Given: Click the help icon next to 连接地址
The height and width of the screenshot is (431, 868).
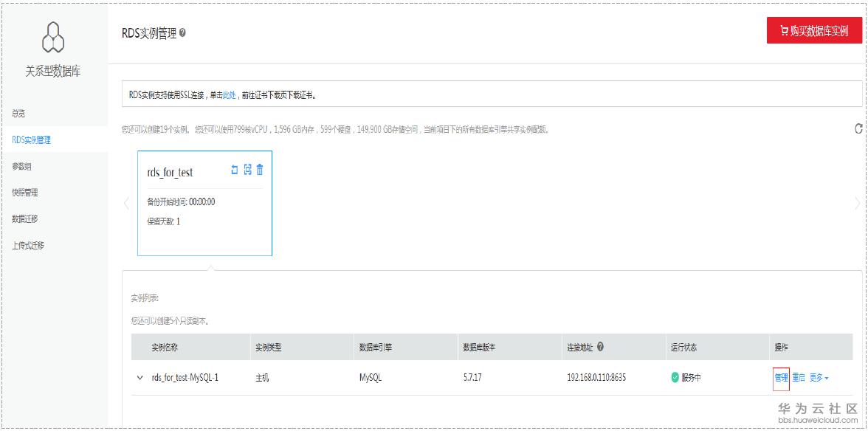Looking at the screenshot, I should [601, 347].
